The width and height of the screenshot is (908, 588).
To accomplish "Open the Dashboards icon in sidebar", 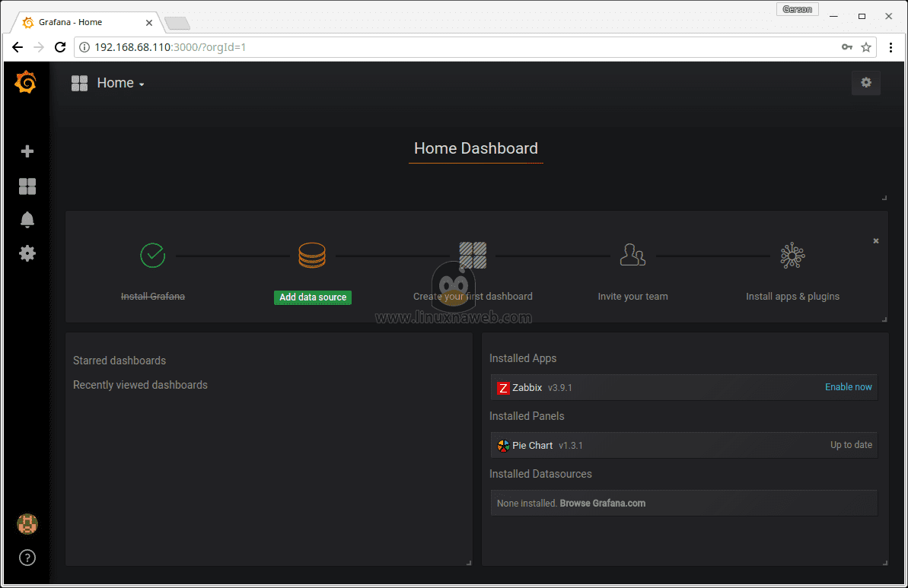I will pyautogui.click(x=27, y=186).
